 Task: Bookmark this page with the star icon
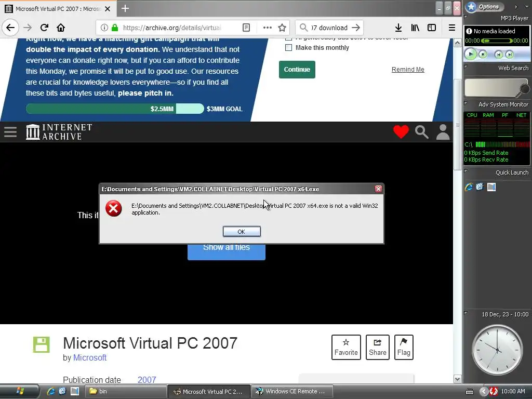tap(282, 28)
